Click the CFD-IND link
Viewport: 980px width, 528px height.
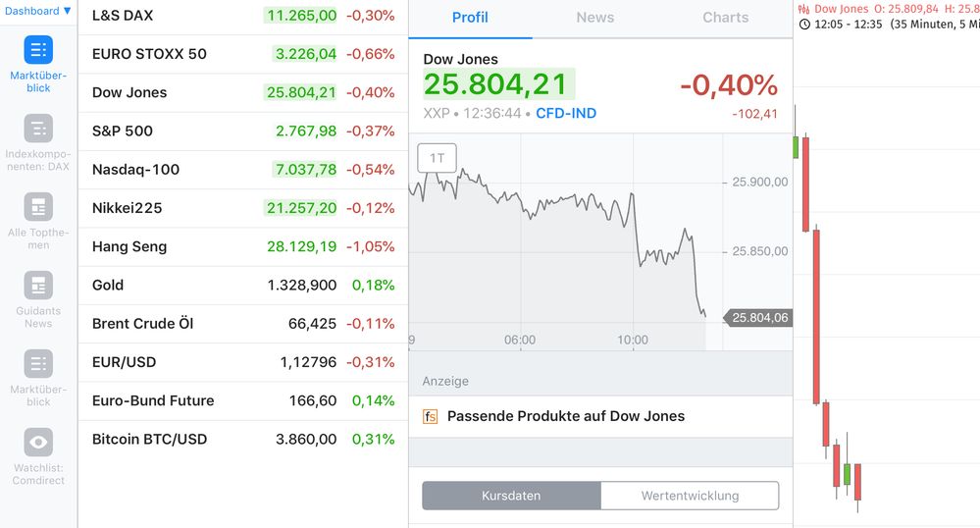click(566, 113)
